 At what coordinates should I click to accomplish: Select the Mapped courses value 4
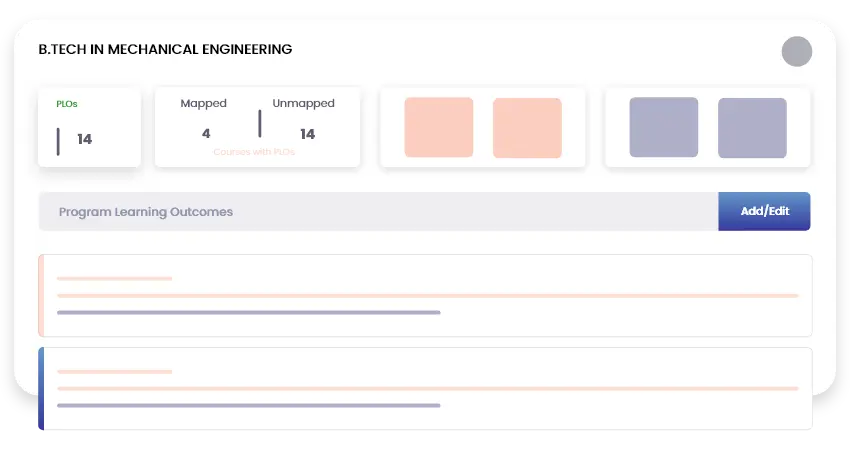(206, 133)
